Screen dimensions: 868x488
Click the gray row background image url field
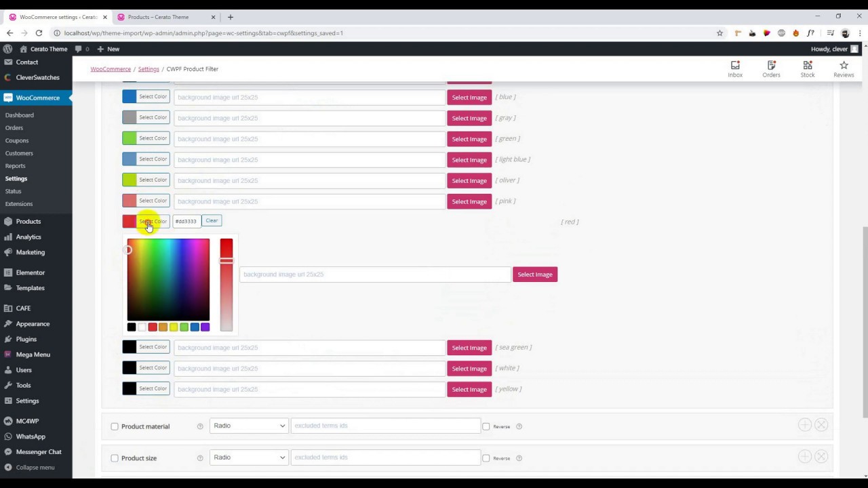(309, 118)
